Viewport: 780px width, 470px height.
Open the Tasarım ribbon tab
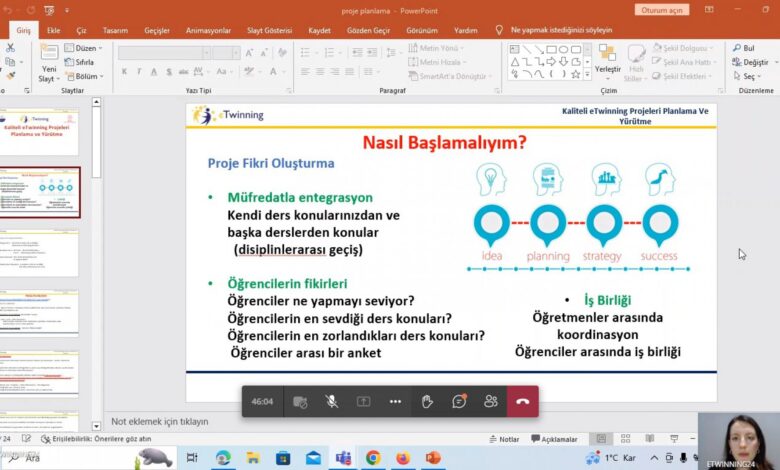[116, 30]
